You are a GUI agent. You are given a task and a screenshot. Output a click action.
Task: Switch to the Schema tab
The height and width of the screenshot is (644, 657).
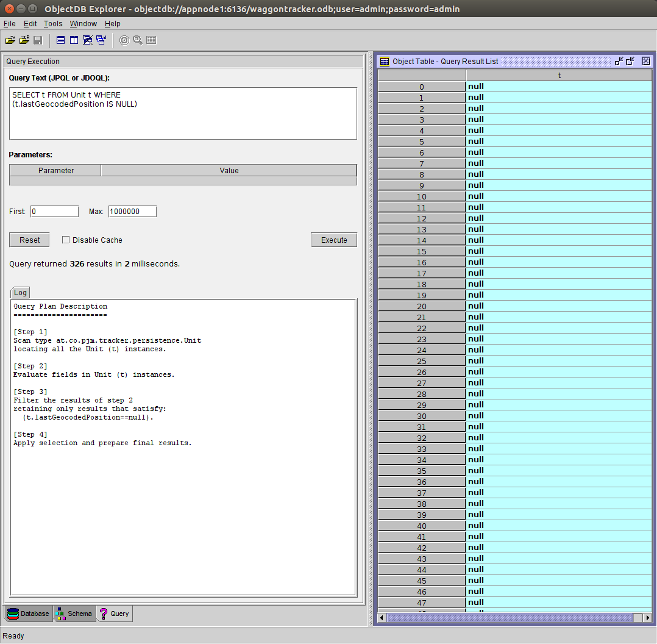click(x=74, y=614)
